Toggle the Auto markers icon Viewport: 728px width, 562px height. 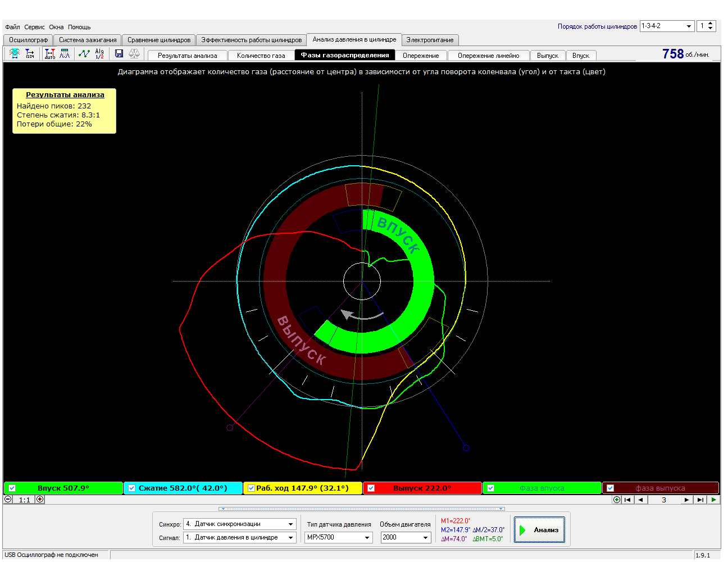(50, 53)
